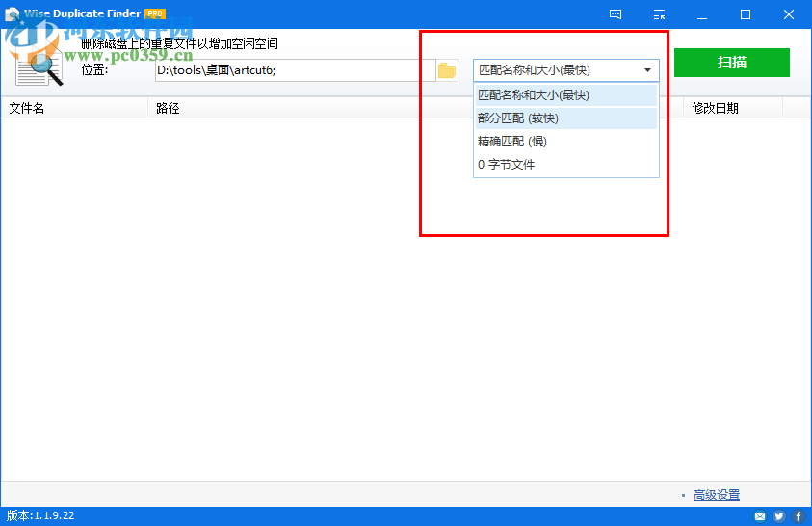The height and width of the screenshot is (526, 812).
Task: Select 匹配名称和大小(最快) in dropdown list
Action: [x=566, y=94]
